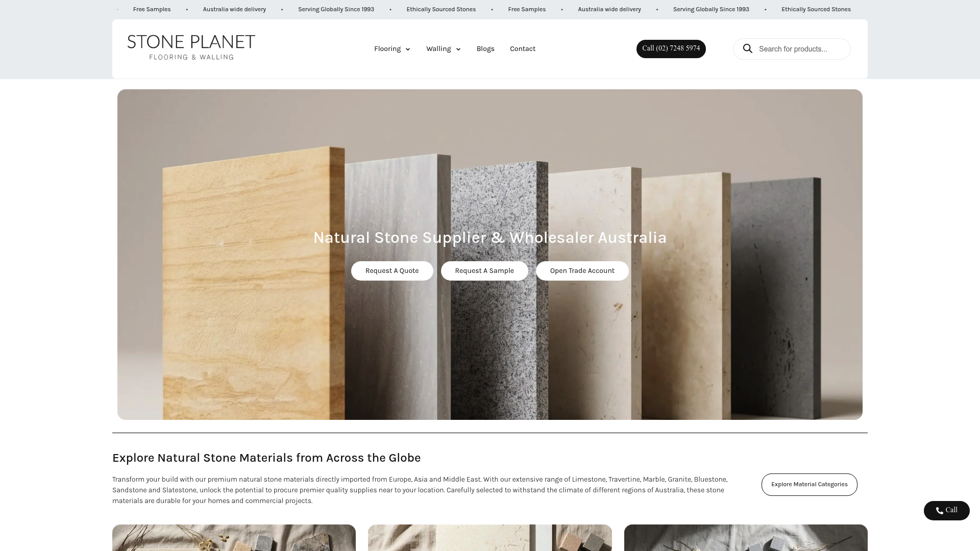Viewport: 980px width, 551px height.
Task: Click Explore Material Categories button
Action: (810, 485)
